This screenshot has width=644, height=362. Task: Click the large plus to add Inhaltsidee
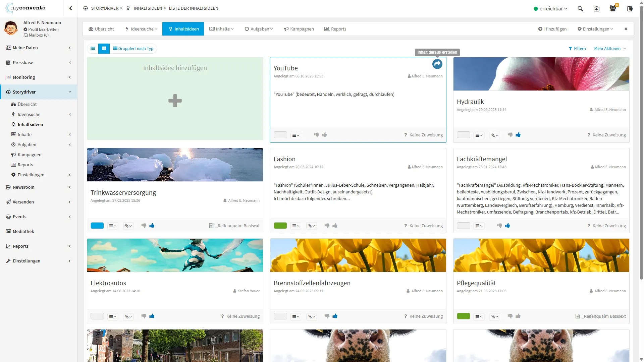pyautogui.click(x=175, y=101)
